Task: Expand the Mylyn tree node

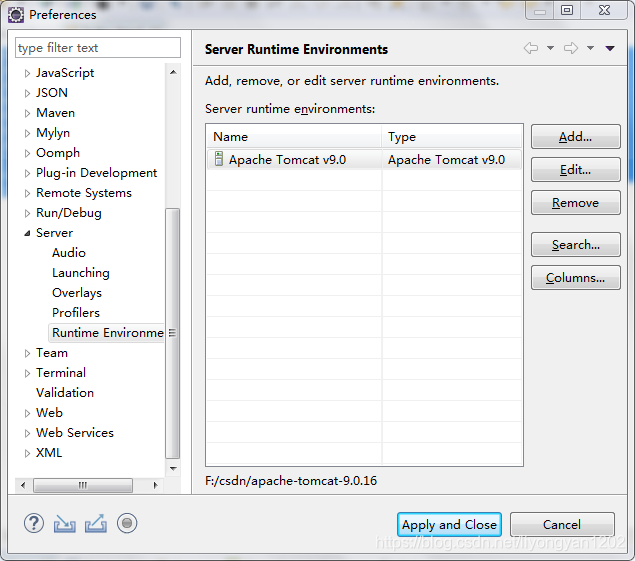Action: pyautogui.click(x=27, y=133)
